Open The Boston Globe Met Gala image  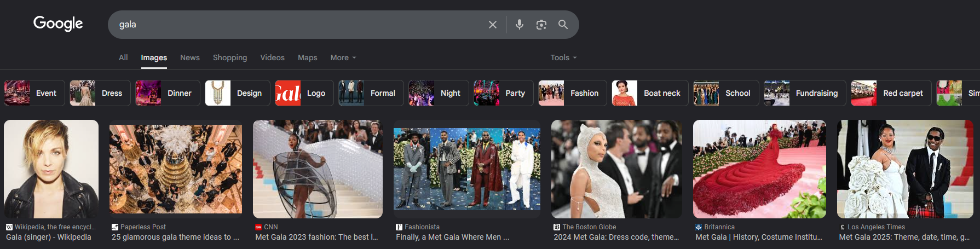616,169
